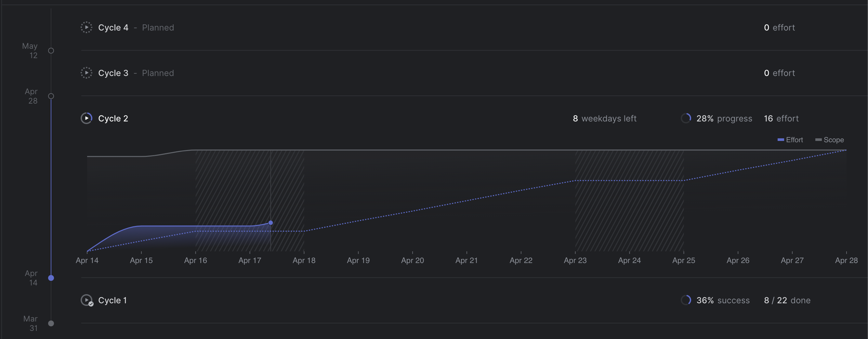
Task: Click the 16 effort label of Cycle 2
Action: coord(781,119)
